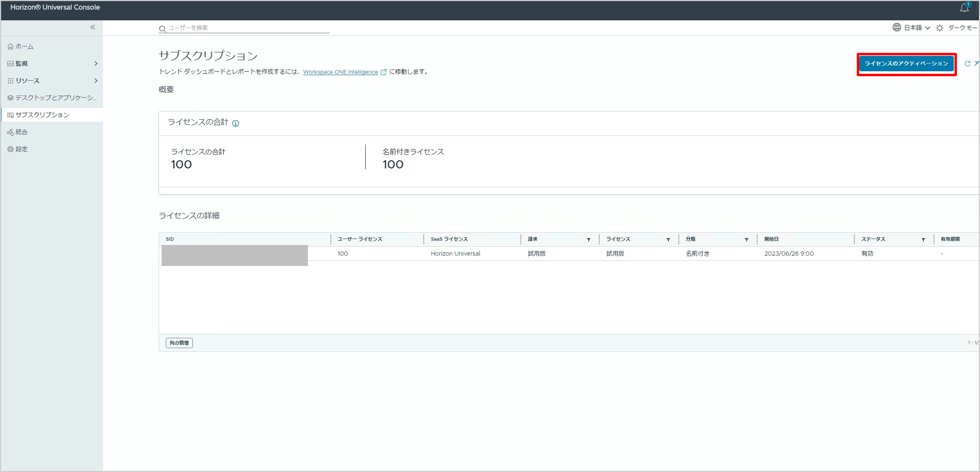The image size is (980, 472).
Task: Click the サブスクリプション sidebar icon
Action: (10, 115)
